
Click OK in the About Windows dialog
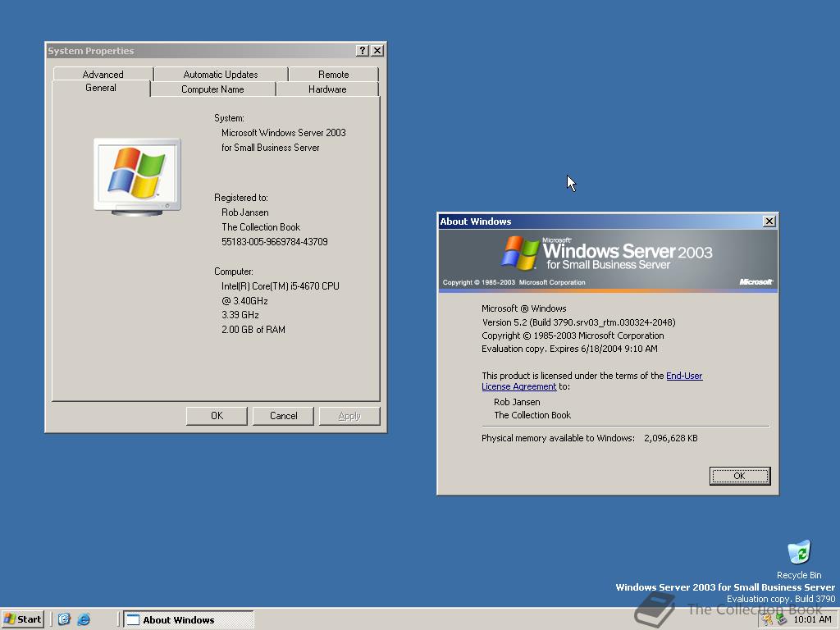(x=739, y=476)
